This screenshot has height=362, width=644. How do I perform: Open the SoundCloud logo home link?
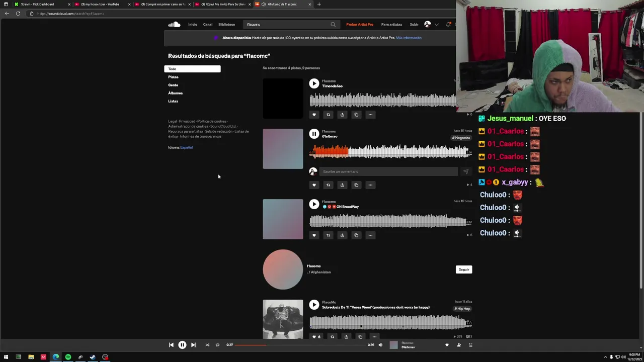tap(174, 24)
